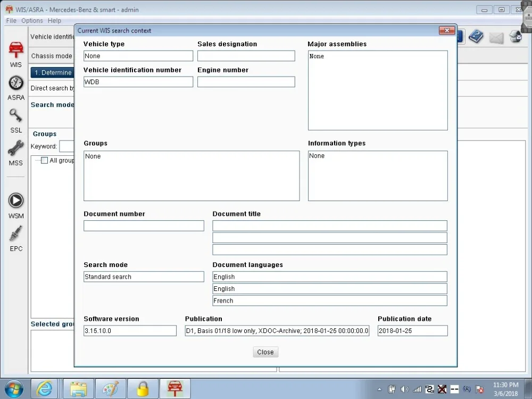Tick the All groups checkbox
The height and width of the screenshot is (399, 532).
tap(45, 160)
